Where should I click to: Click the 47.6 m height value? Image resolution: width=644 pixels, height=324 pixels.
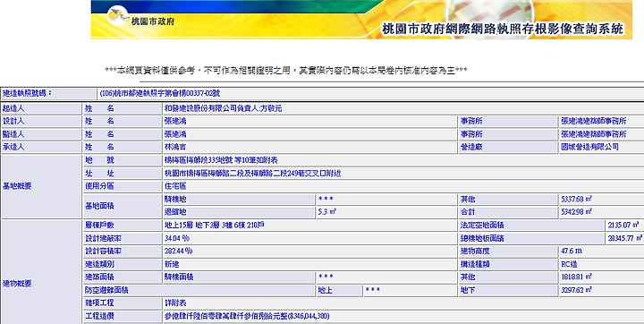(x=572, y=251)
